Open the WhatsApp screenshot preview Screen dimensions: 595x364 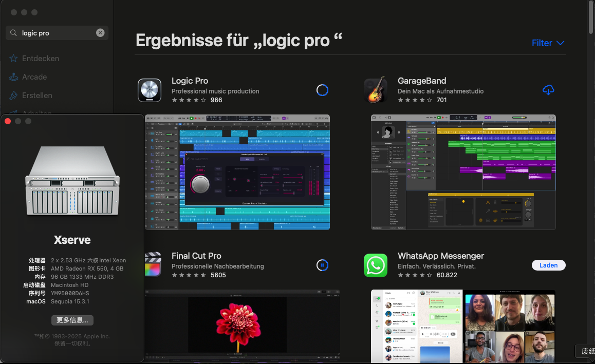pyautogui.click(x=463, y=327)
